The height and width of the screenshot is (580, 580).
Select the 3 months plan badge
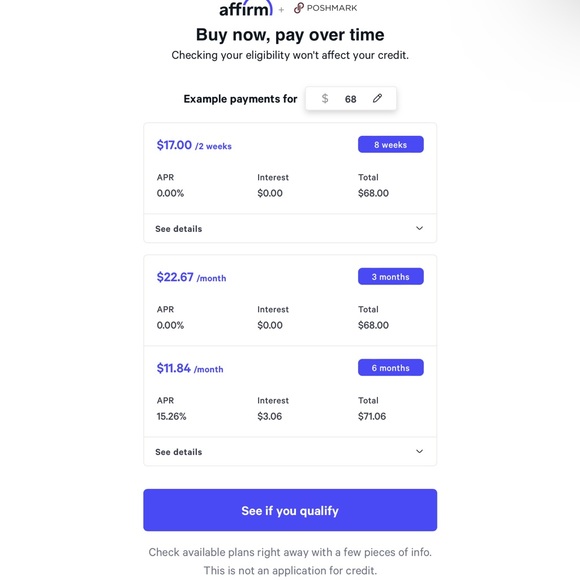coord(391,276)
